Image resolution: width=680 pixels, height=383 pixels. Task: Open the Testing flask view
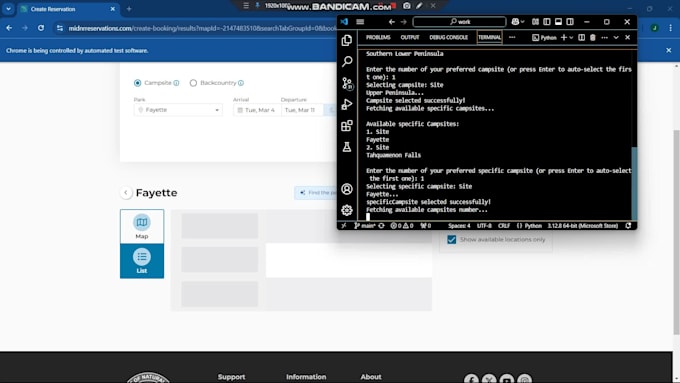(x=347, y=147)
